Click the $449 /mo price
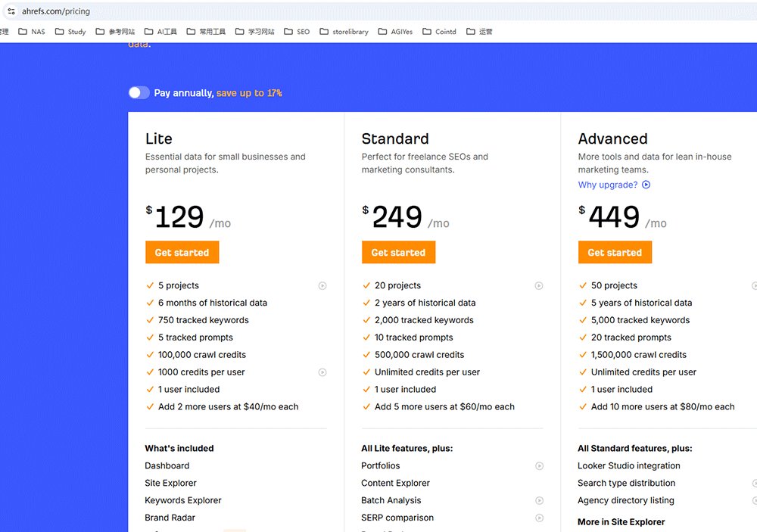This screenshot has width=757, height=532. [623, 216]
